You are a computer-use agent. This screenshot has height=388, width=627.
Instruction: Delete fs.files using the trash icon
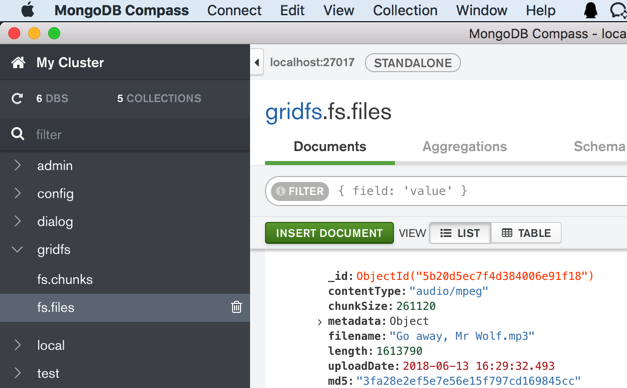(x=236, y=307)
